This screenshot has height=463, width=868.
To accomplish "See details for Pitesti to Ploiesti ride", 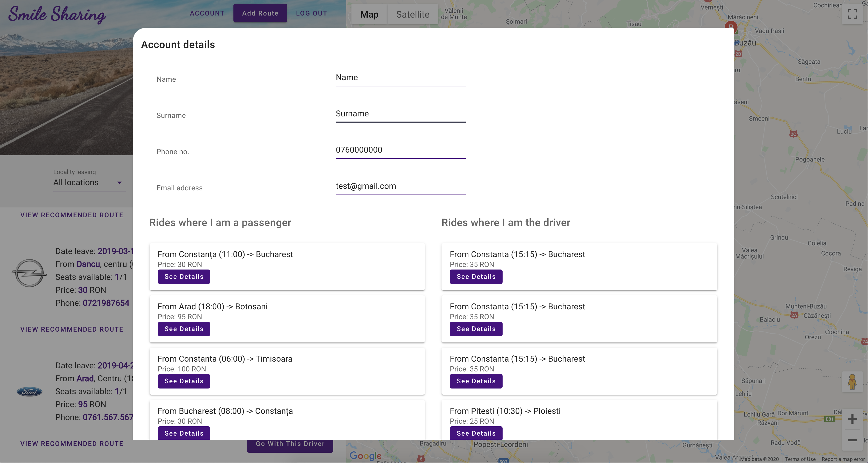I will [x=476, y=433].
